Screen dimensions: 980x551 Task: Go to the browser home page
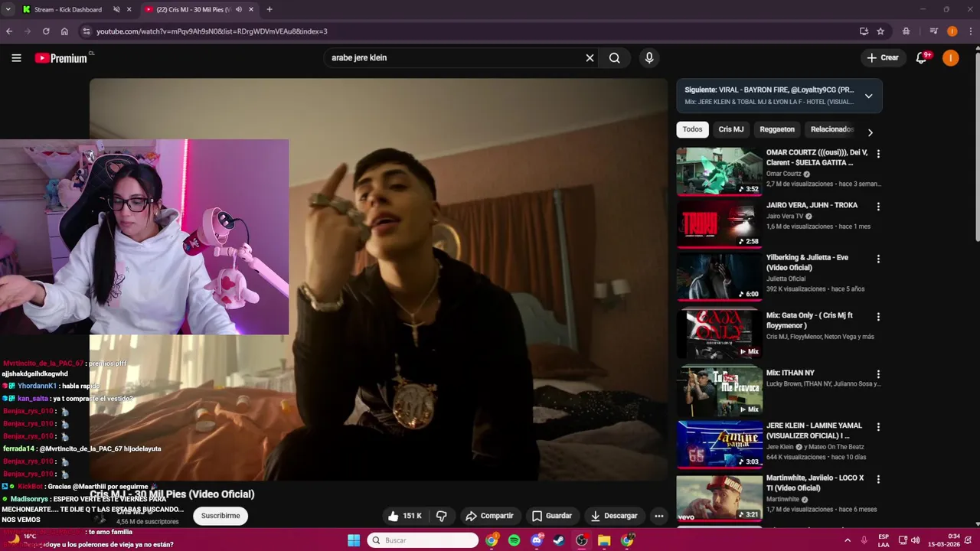64,31
